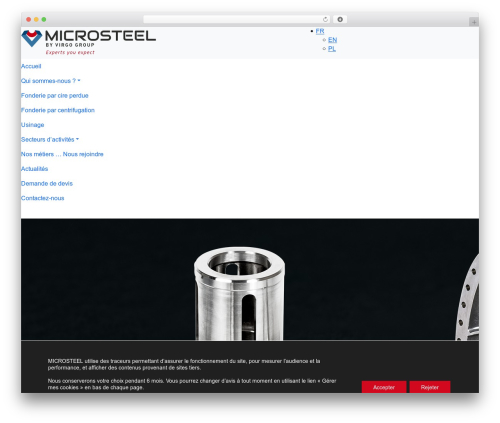Image resolution: width=500 pixels, height=423 pixels.
Task: Reload the page with the refresh icon
Action: pos(325,19)
